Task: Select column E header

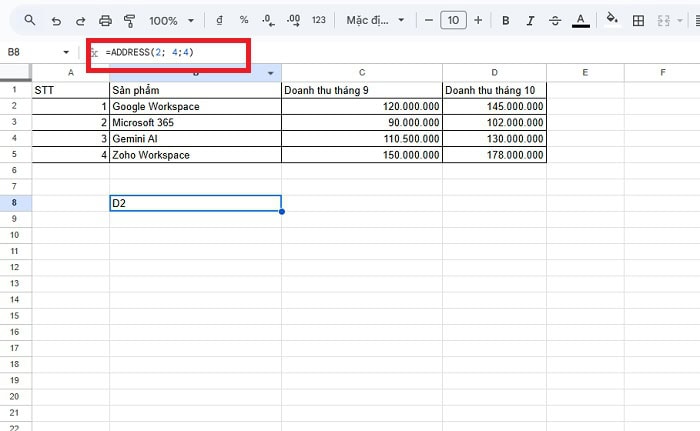Action: click(x=585, y=72)
